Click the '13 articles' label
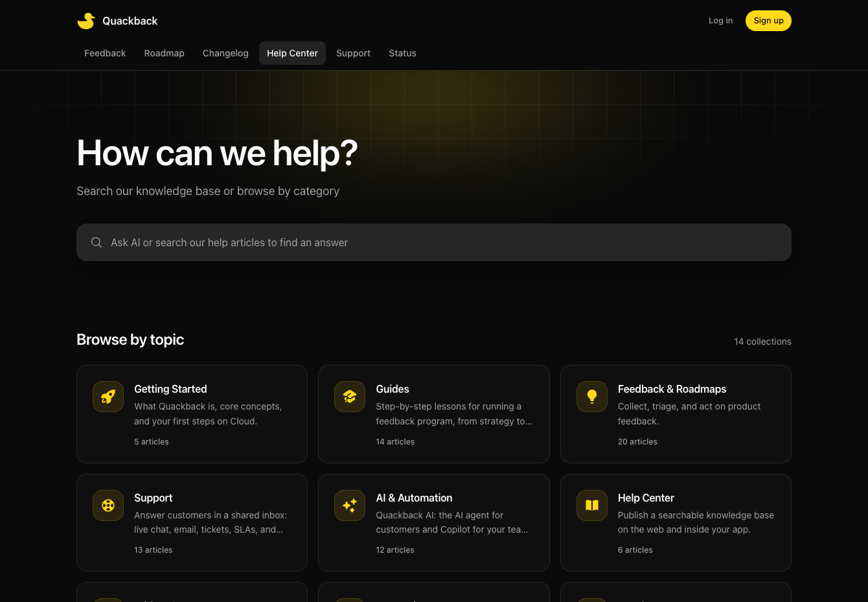This screenshot has height=602, width=868. tap(154, 550)
